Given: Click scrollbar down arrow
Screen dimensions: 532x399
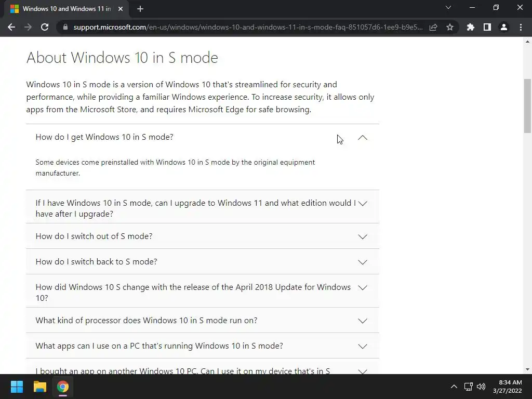Looking at the screenshot, I should (527, 369).
